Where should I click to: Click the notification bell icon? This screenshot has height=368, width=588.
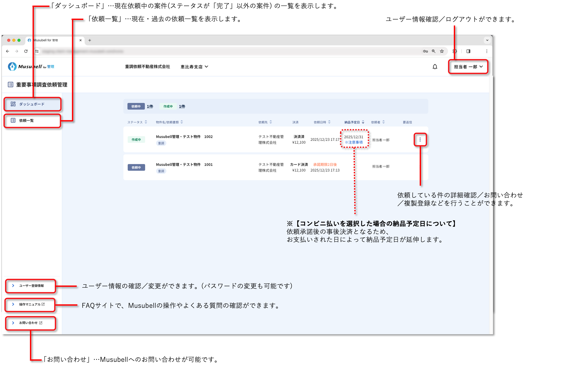coord(435,67)
